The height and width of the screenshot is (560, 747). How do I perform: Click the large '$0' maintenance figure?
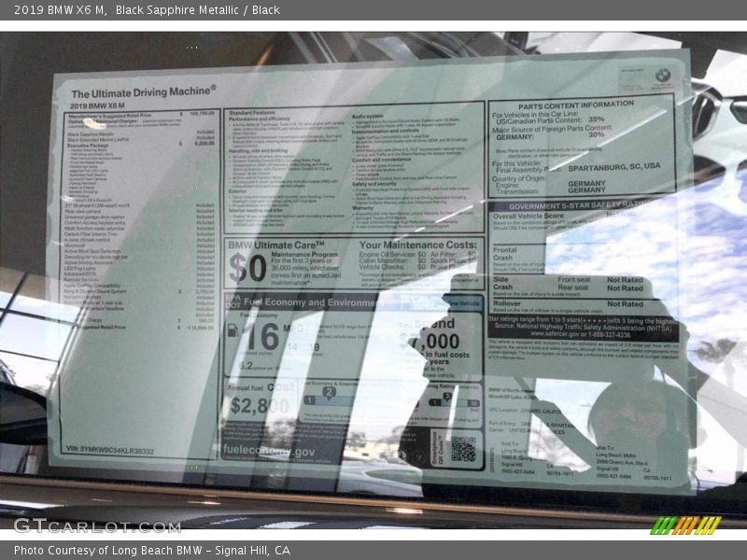[247, 268]
